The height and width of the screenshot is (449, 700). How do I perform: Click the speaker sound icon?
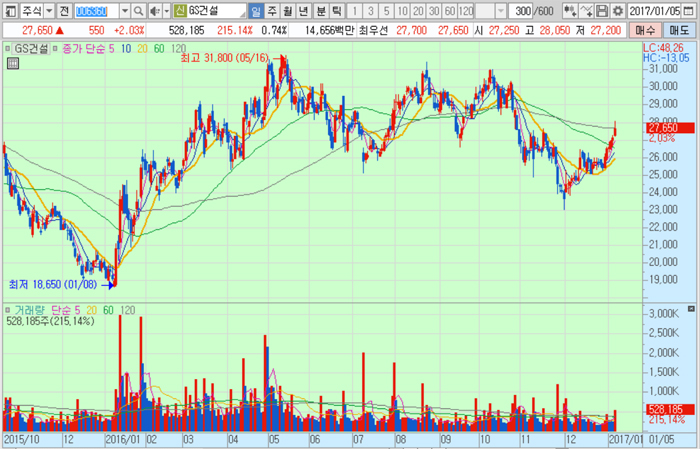click(153, 11)
